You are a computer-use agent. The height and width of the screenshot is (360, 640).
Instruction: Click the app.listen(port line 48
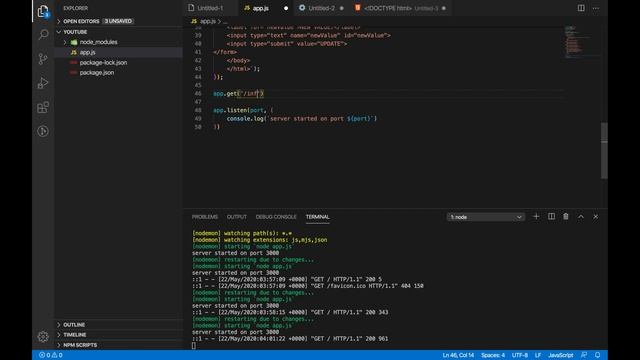coord(243,110)
